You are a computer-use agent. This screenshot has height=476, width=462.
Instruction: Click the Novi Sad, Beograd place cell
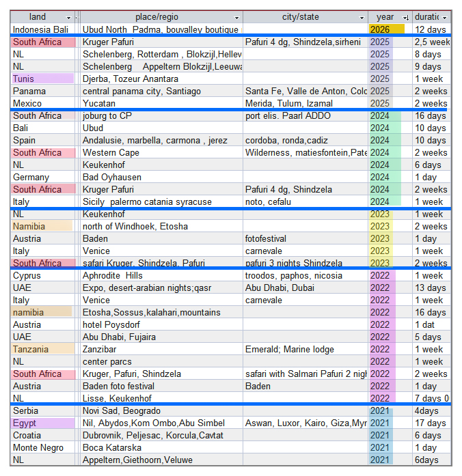(161, 410)
